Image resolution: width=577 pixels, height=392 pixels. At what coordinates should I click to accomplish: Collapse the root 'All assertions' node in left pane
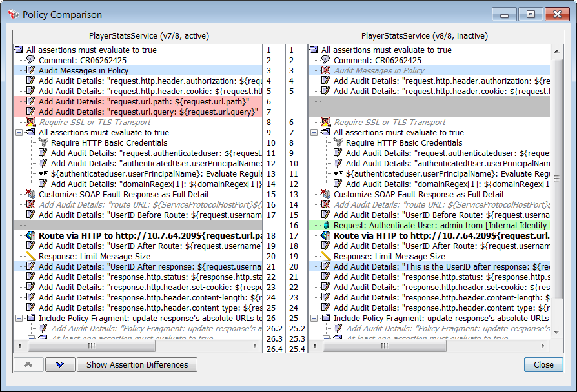point(18,50)
